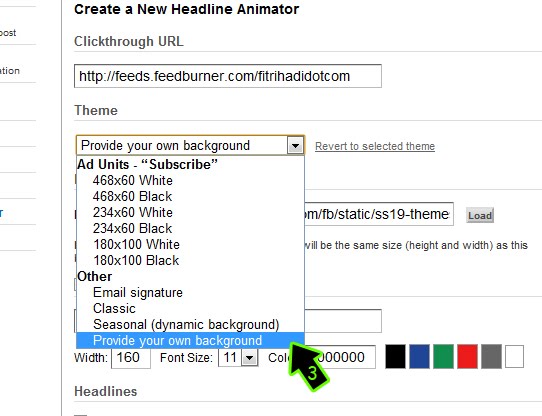Click the 'Other' group label in list
This screenshot has width=542, height=416.
coord(94,276)
